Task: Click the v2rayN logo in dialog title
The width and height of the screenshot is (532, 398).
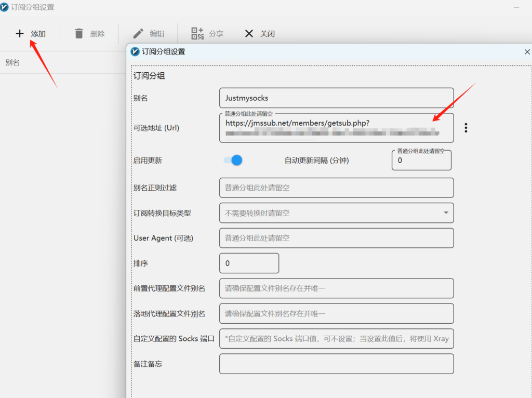Action: pos(135,52)
